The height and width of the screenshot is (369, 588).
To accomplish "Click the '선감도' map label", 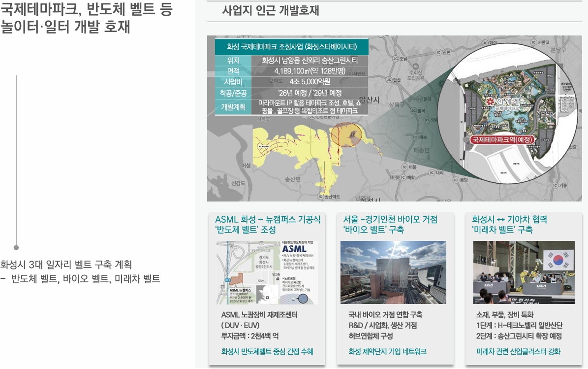I will [238, 183].
